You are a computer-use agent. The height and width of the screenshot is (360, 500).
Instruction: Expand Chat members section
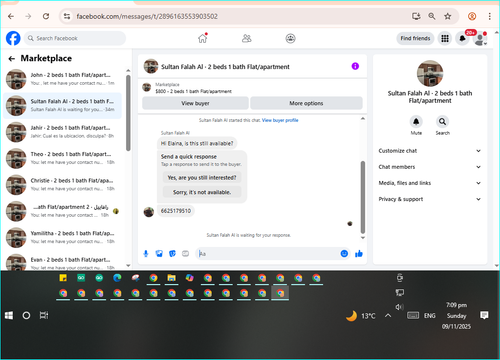point(430,167)
